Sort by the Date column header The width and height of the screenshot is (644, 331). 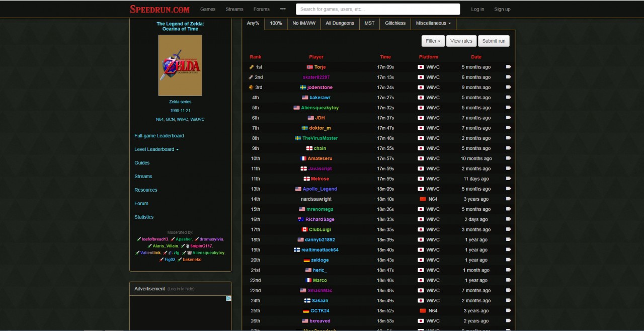click(x=476, y=57)
